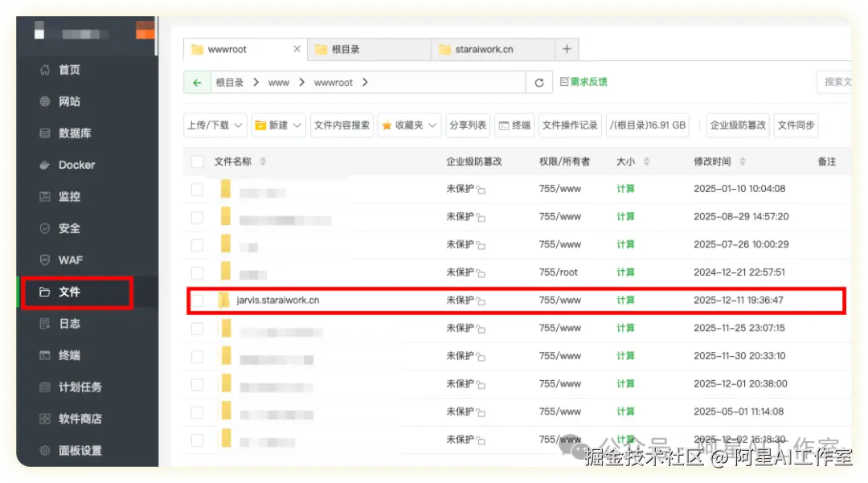Click 755/root permission cell

[558, 272]
